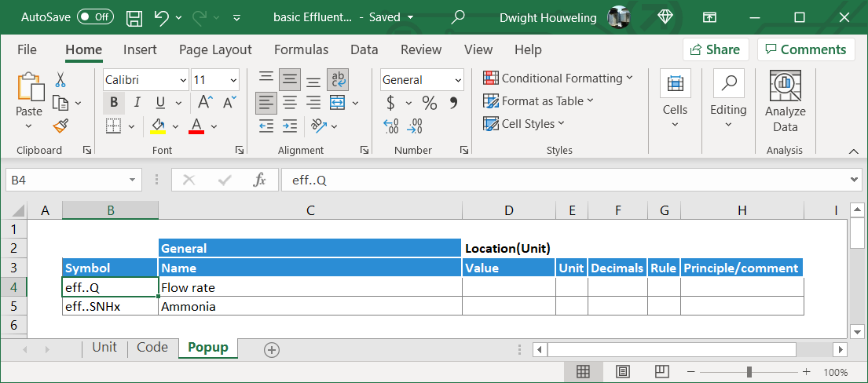Expand the Conditional Formatting menu
This screenshot has width=868, height=383.
558,78
